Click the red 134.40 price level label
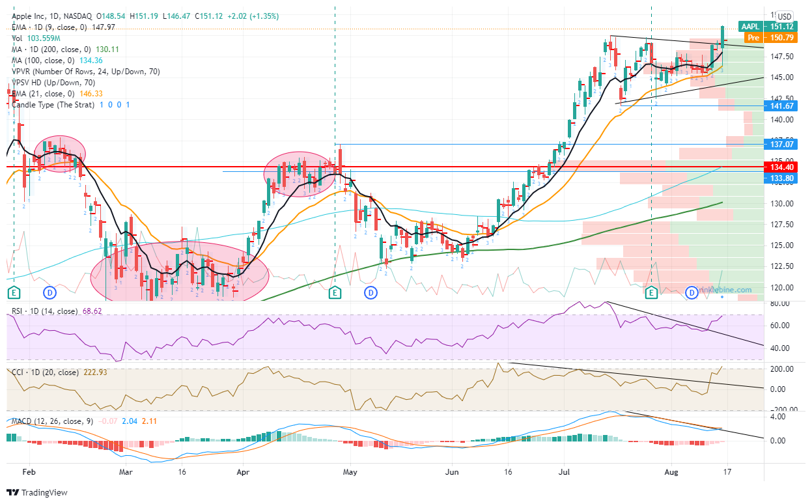This screenshot has height=504, width=812. (x=780, y=167)
